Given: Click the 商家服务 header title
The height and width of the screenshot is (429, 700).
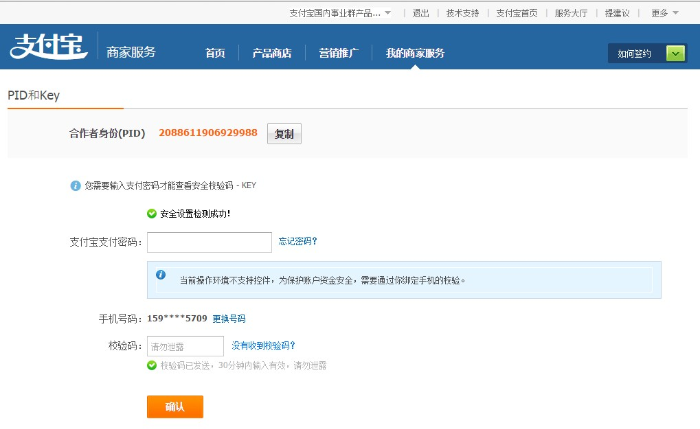Looking at the screenshot, I should (131, 52).
